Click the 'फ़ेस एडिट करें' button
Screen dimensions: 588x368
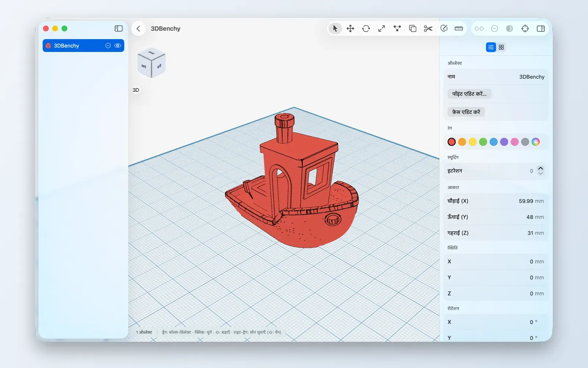click(x=466, y=112)
